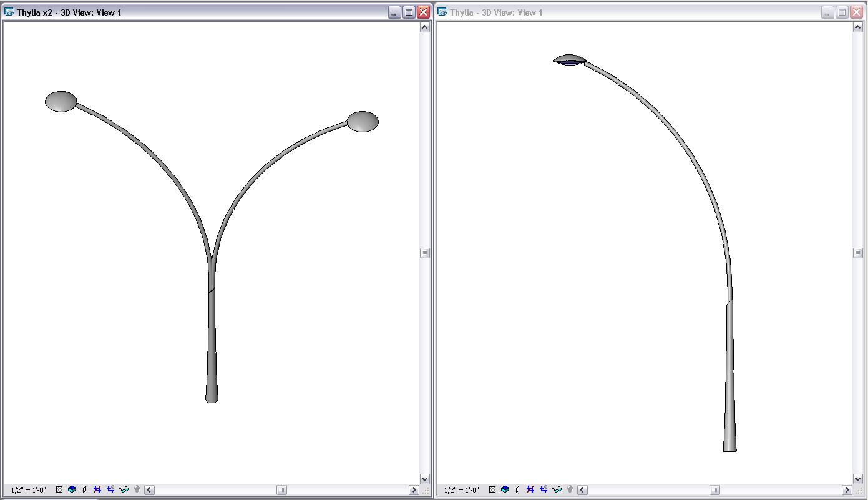Close the Thylia view window
Image resolution: width=868 pixels, height=500 pixels.
click(x=856, y=12)
